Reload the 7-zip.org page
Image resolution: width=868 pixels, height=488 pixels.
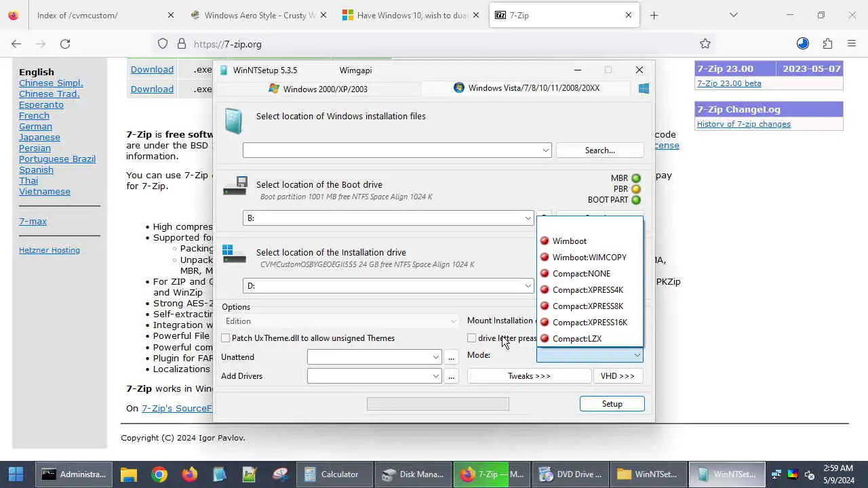click(65, 44)
